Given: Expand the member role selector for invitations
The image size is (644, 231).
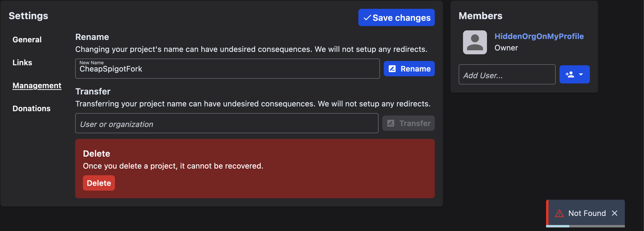Looking at the screenshot, I should pyautogui.click(x=581, y=74).
